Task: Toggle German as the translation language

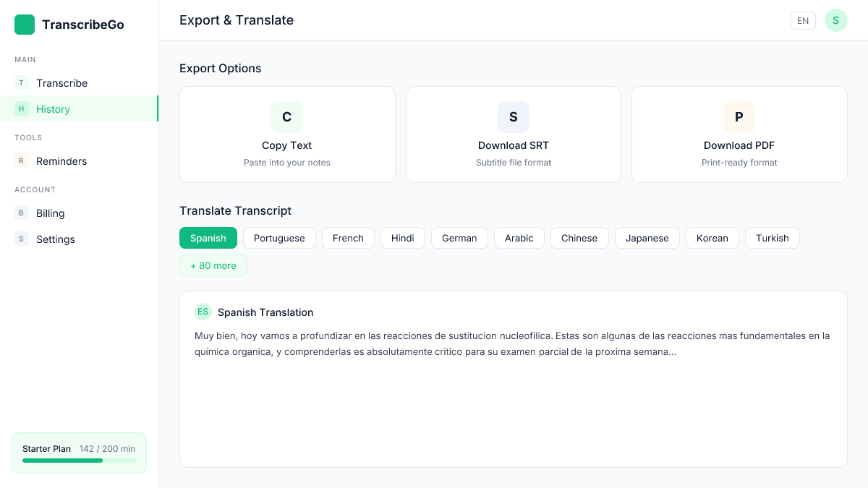Action: tap(459, 238)
